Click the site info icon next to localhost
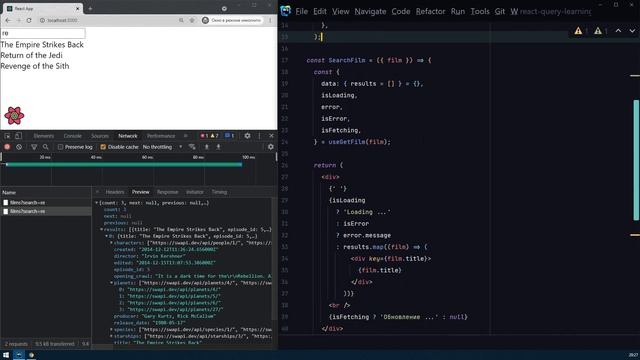This screenshot has height=360, width=640. point(42,20)
